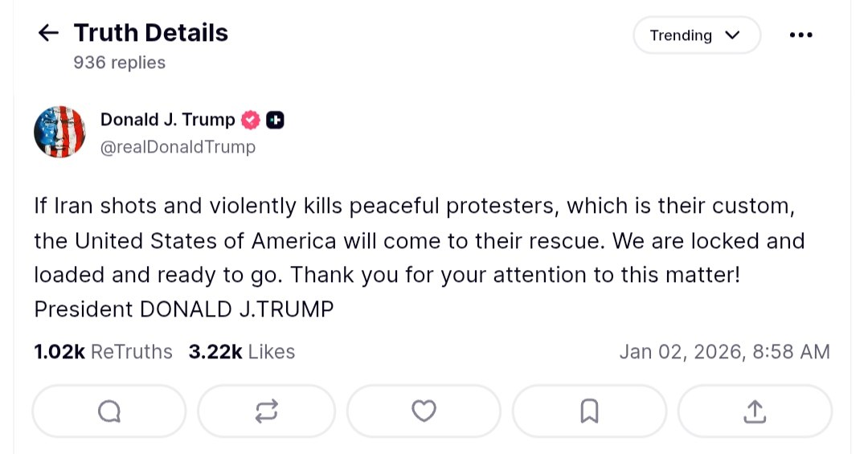Share the post via the upload icon

tap(754, 411)
